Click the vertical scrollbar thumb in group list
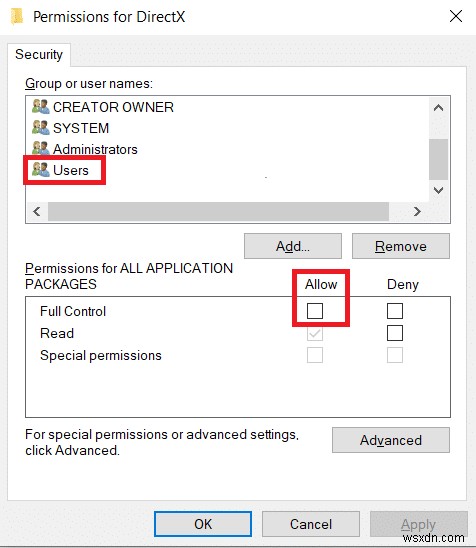This screenshot has width=476, height=548. [x=438, y=159]
